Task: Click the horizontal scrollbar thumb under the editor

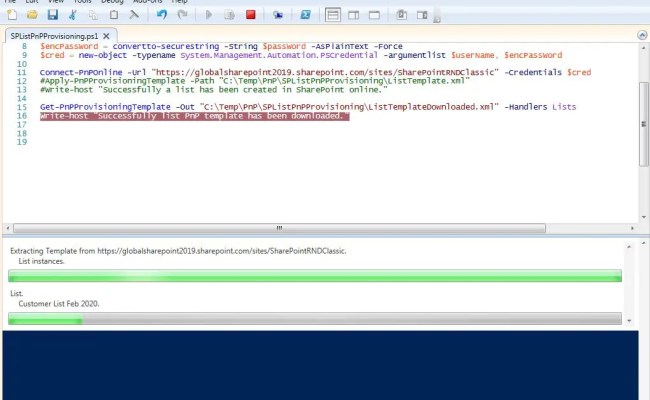Action: (279, 228)
